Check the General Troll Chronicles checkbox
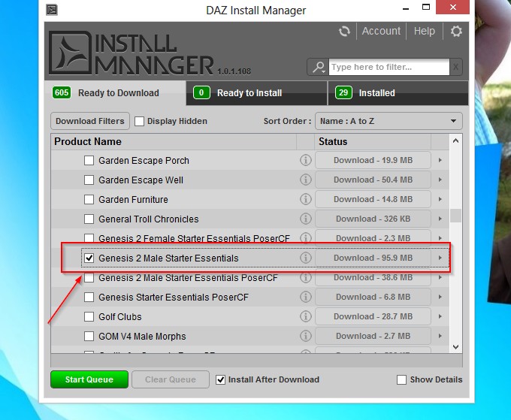Viewport: 511px width, 420px height. click(x=89, y=219)
